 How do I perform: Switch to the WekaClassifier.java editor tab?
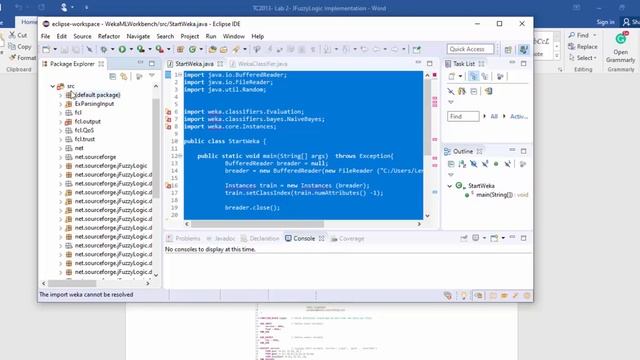(x=259, y=64)
